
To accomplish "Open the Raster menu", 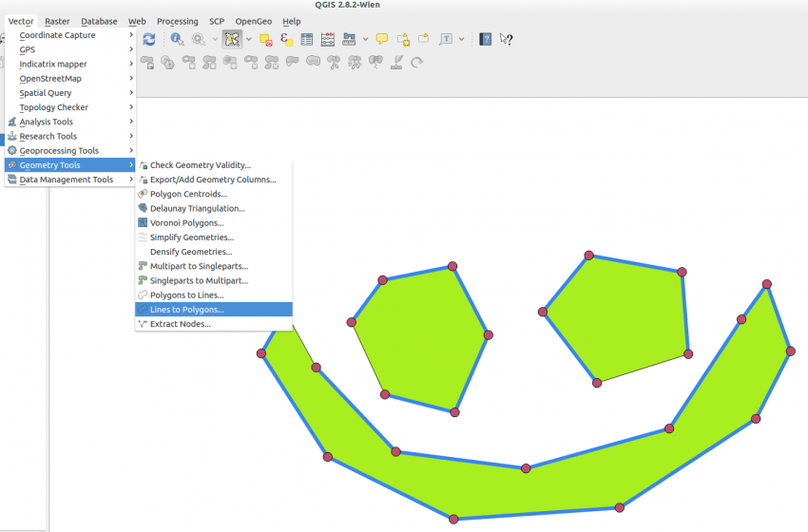I will (x=57, y=21).
